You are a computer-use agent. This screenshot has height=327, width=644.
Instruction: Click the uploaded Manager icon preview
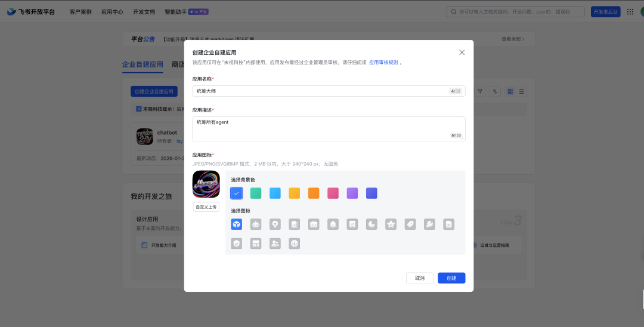[206, 184]
